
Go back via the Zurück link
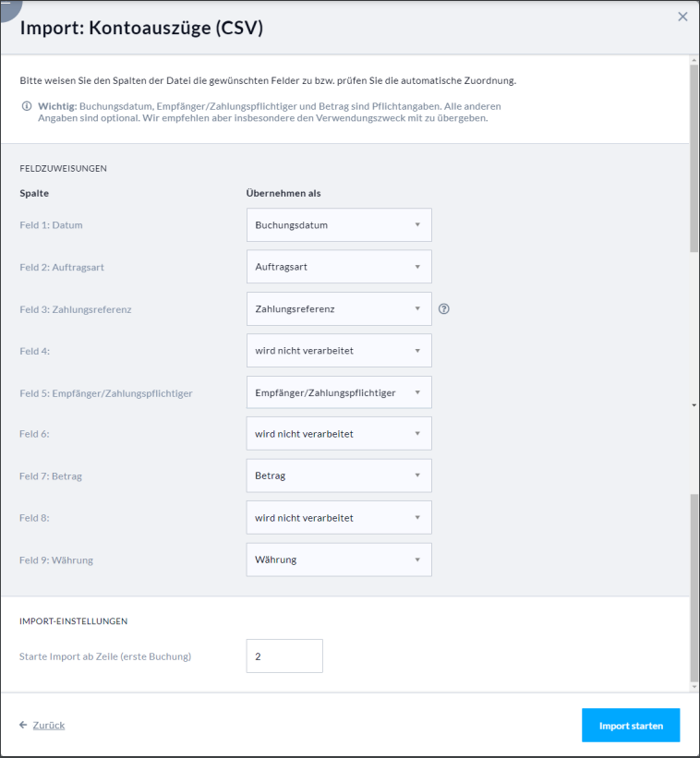(49, 725)
